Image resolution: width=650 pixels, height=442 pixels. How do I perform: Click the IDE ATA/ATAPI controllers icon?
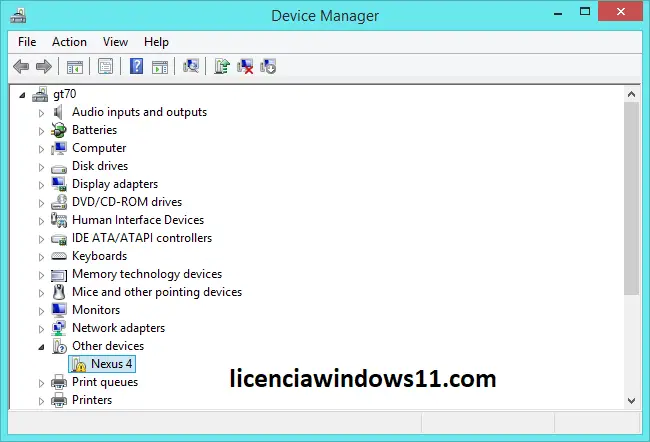pyautogui.click(x=59, y=239)
